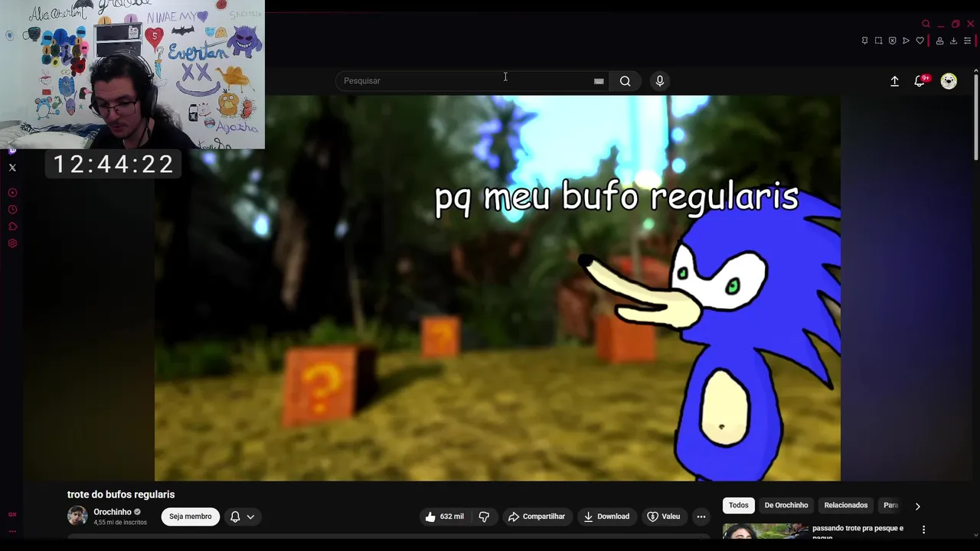This screenshot has width=980, height=551.
Task: Select the Relacionados filter chip
Action: point(846,505)
